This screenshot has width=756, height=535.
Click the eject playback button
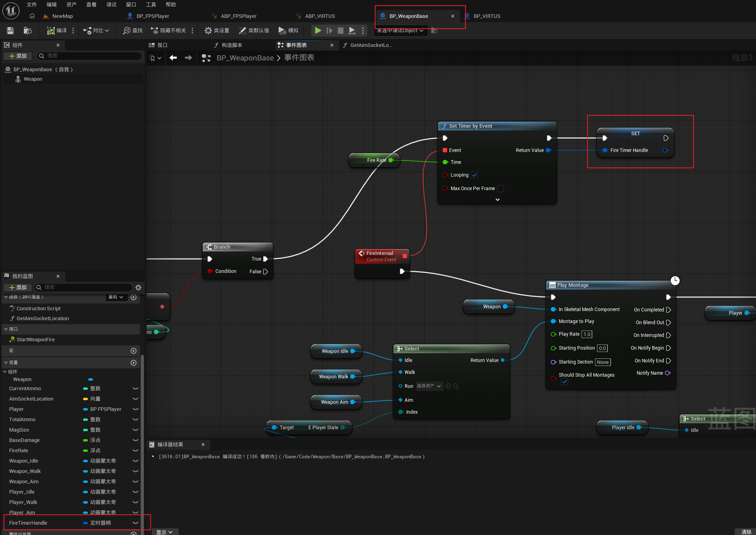[352, 31]
